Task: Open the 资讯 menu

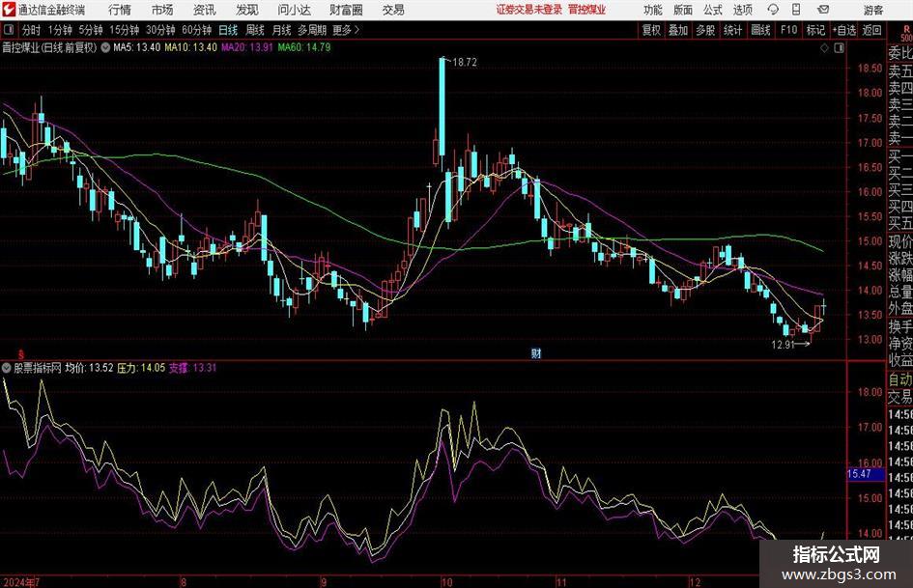Action: click(x=204, y=10)
